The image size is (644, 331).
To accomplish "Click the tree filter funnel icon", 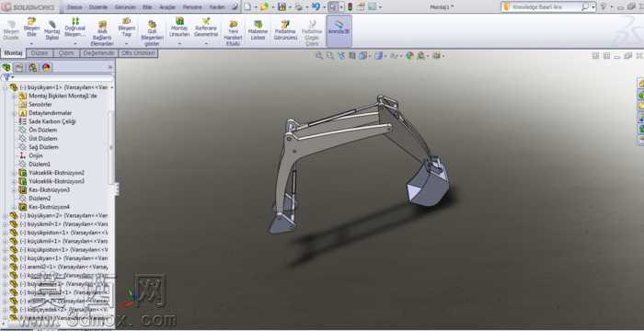I will pyautogui.click(x=6, y=77).
